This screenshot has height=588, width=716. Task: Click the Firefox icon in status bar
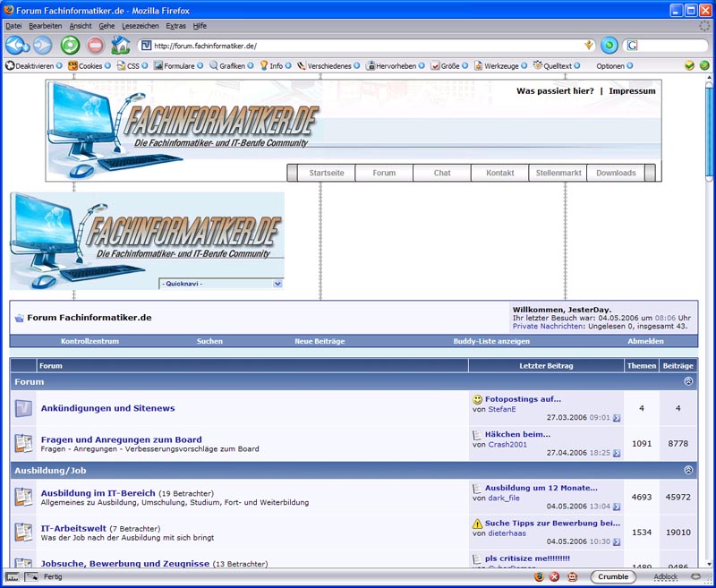539,576
